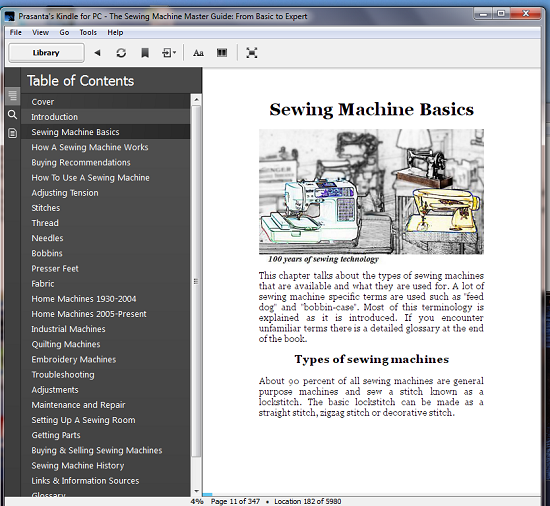Click the Library button
This screenshot has height=506, width=550.
click(46, 53)
